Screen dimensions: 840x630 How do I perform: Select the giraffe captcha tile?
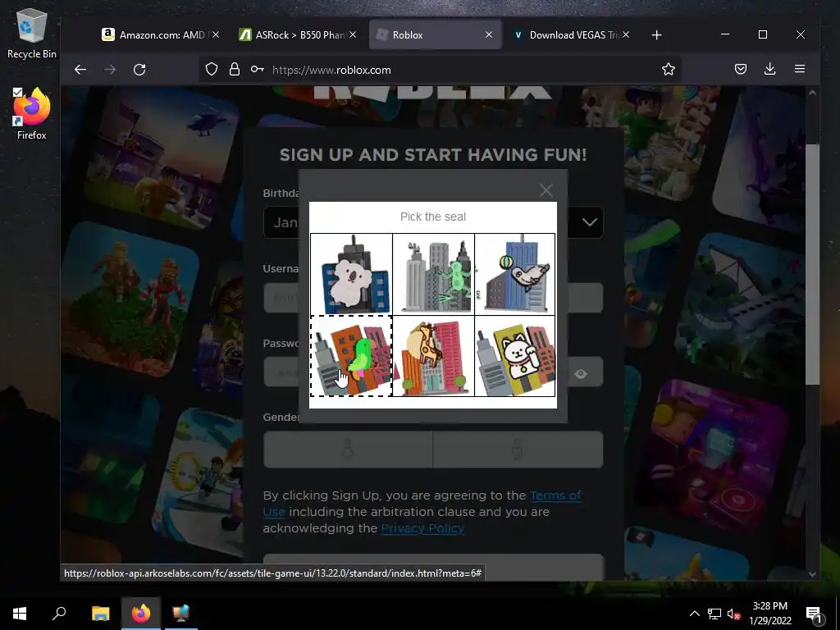click(x=433, y=356)
